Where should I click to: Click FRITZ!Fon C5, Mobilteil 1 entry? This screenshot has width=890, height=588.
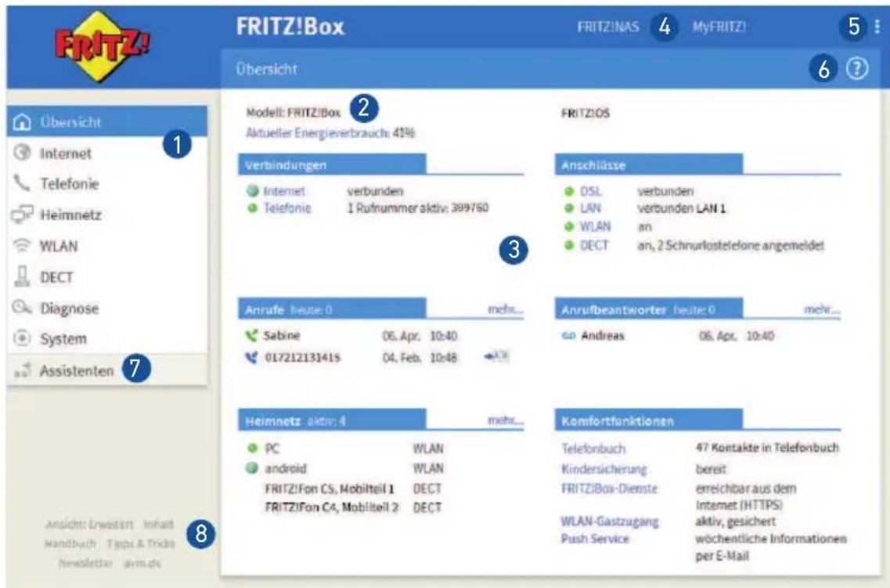(330, 488)
